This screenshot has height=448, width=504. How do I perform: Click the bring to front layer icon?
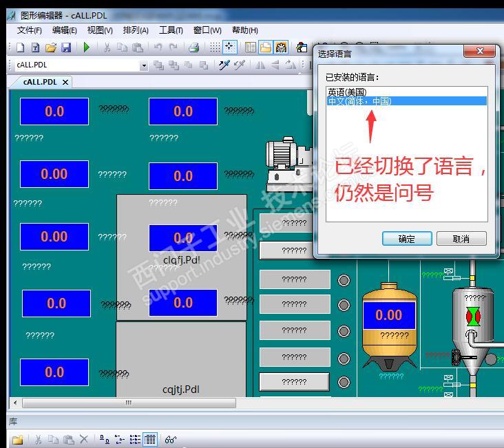[158, 65]
